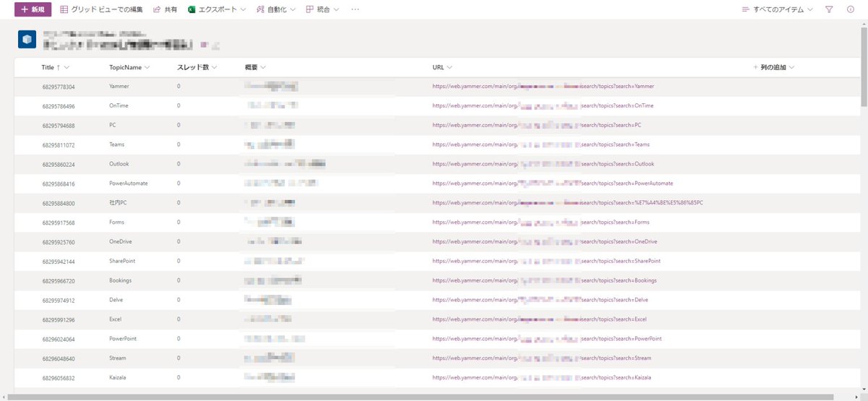Select the item titled 68295786496

click(59, 106)
